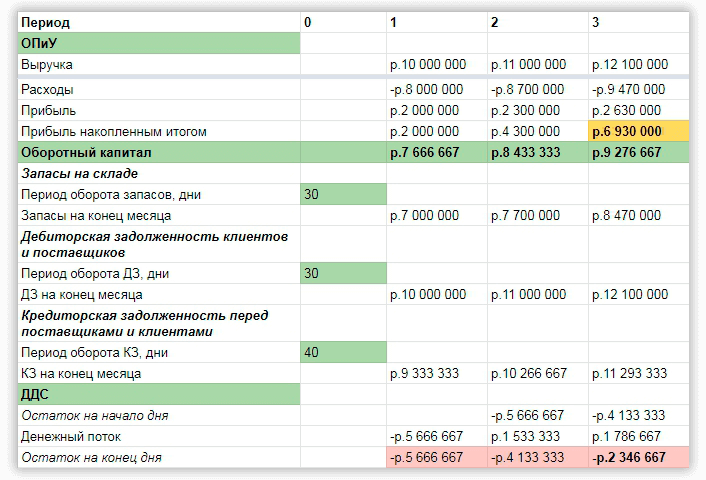706x480 pixels.
Task: Click the green 'ОПиУ' section header cell
Action: [x=158, y=43]
